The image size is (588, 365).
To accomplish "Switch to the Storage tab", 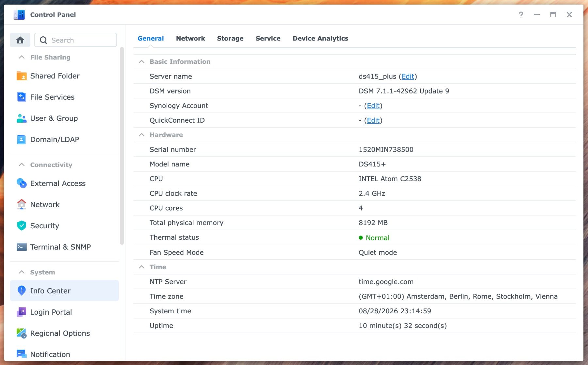I will (x=230, y=38).
